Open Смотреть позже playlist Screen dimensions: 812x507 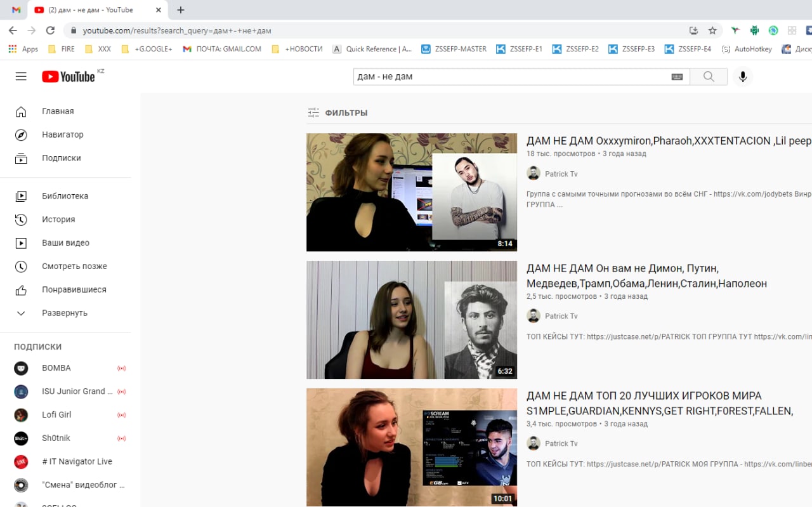pos(65,267)
